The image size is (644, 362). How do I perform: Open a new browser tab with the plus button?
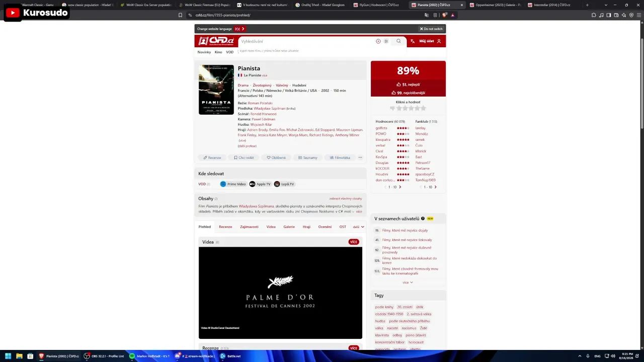pyautogui.click(x=587, y=5)
